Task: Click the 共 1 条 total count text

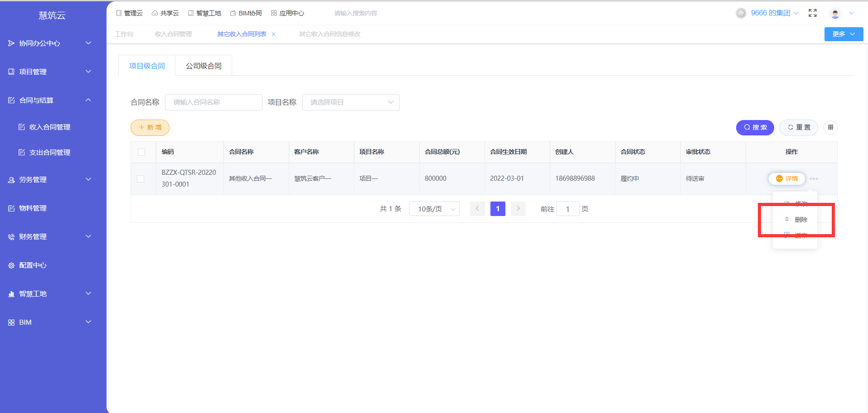Action: 391,209
